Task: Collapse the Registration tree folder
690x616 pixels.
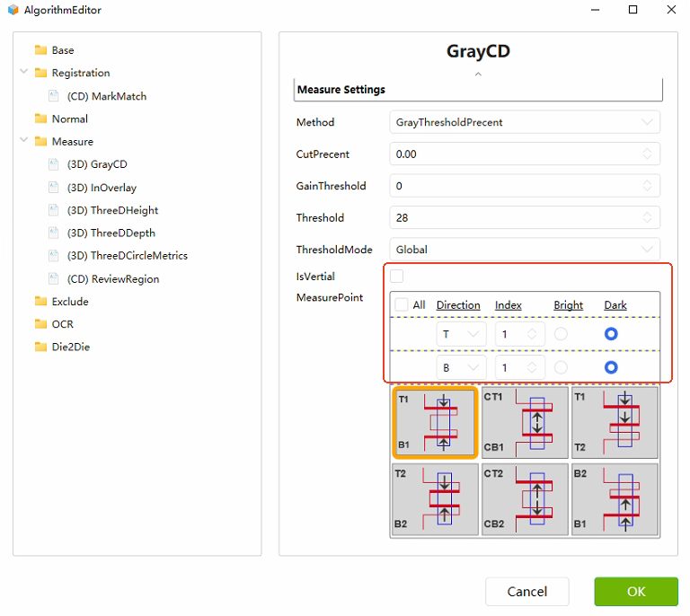Action: point(24,73)
